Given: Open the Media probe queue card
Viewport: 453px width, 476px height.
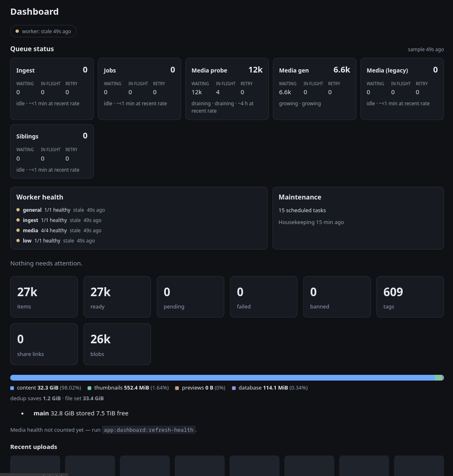Looking at the screenshot, I should point(227,89).
